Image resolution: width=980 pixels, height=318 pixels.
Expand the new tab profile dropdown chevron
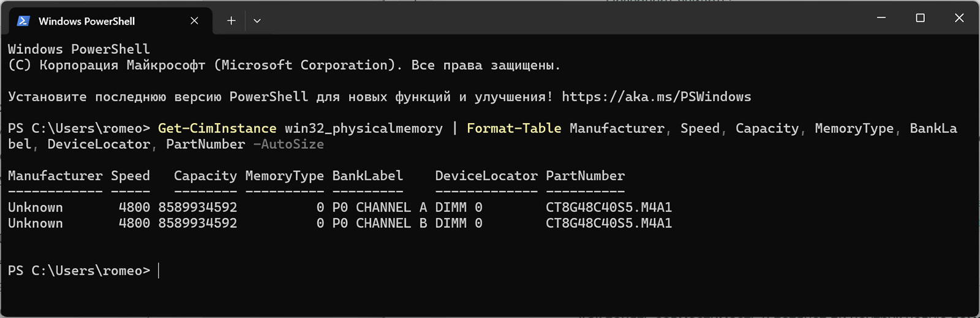point(257,21)
